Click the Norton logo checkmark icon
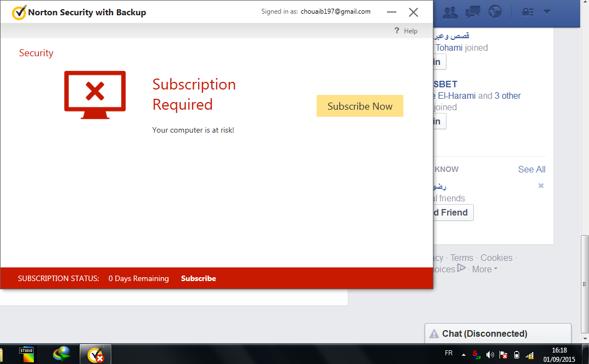 [x=19, y=13]
